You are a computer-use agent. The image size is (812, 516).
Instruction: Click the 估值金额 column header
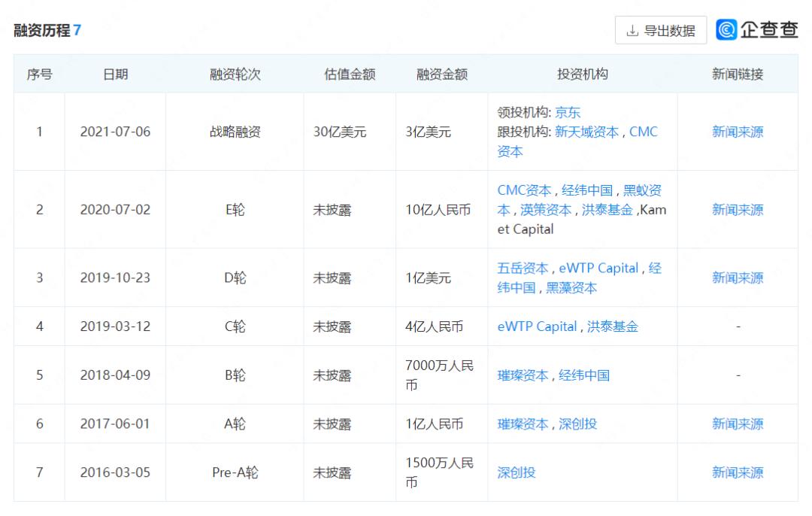pyautogui.click(x=350, y=74)
